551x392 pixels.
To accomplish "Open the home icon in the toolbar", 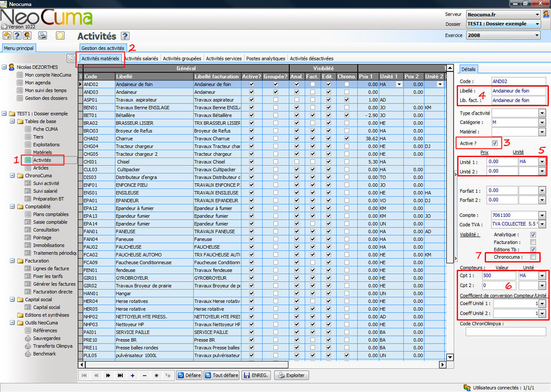I will coord(7,35).
